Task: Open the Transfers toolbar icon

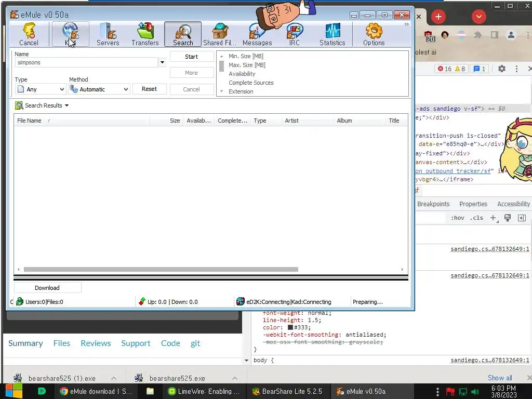Action: (x=145, y=34)
